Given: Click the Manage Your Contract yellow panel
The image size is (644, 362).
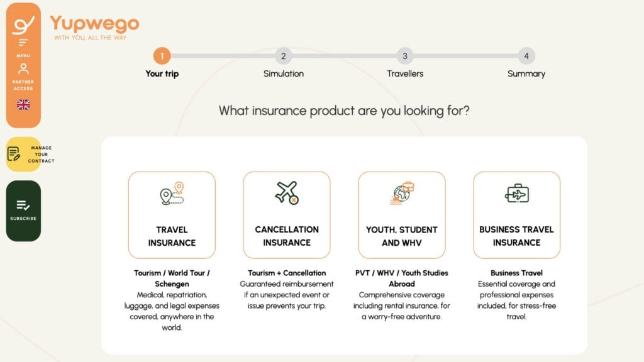Looking at the screenshot, I should point(24,153).
